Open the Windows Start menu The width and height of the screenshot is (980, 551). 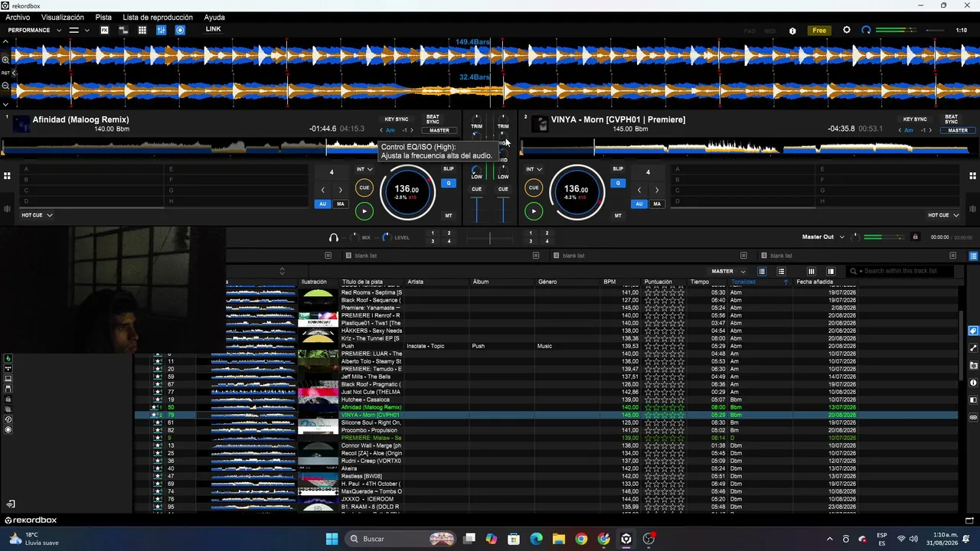click(332, 539)
